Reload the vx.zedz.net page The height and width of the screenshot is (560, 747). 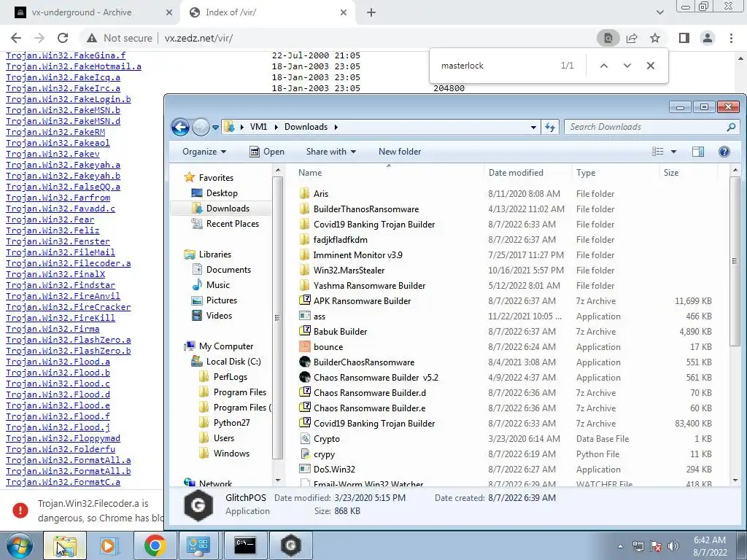point(63,38)
